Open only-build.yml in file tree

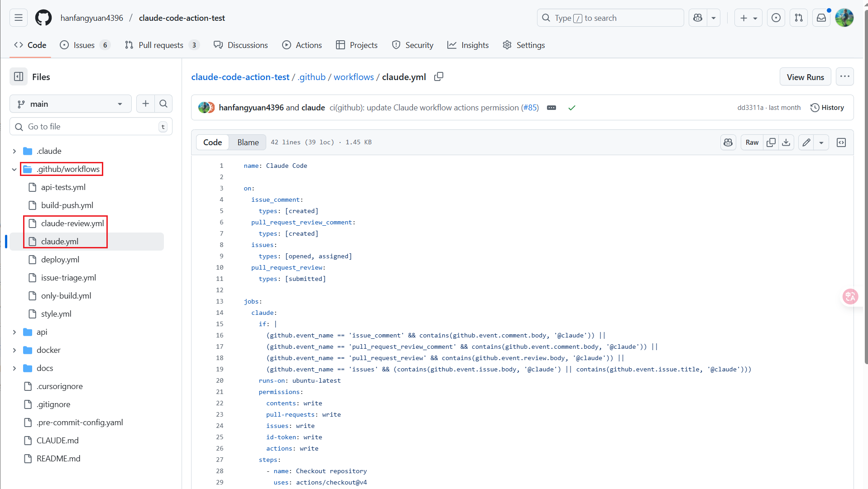(66, 295)
